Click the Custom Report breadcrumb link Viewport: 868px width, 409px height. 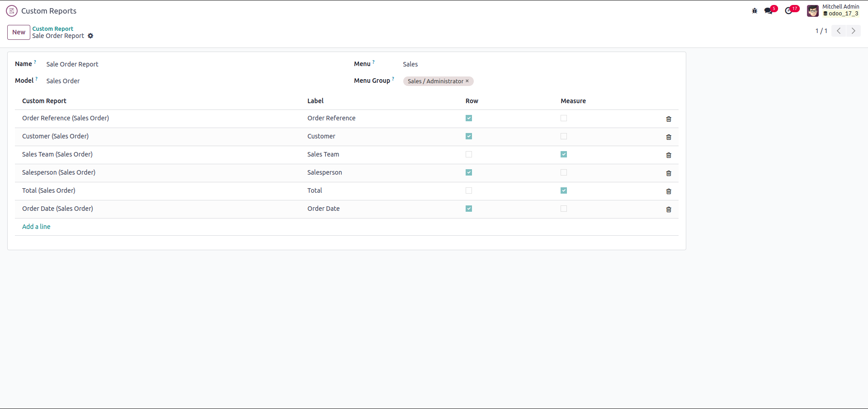click(x=52, y=29)
